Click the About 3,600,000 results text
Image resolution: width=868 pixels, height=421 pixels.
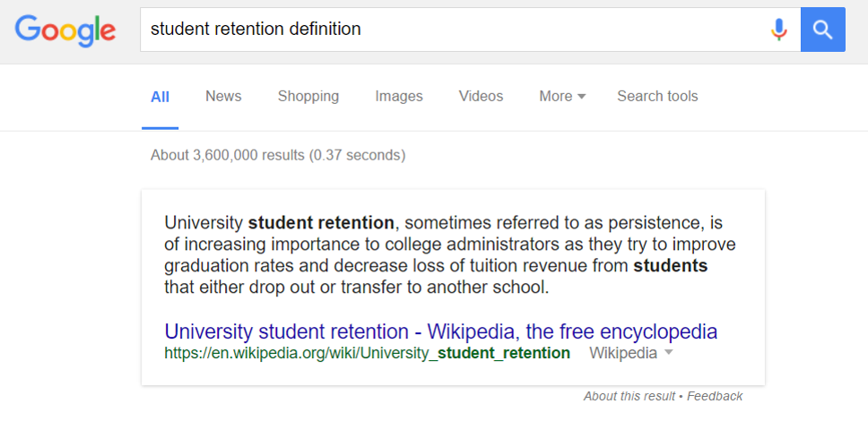[278, 156]
